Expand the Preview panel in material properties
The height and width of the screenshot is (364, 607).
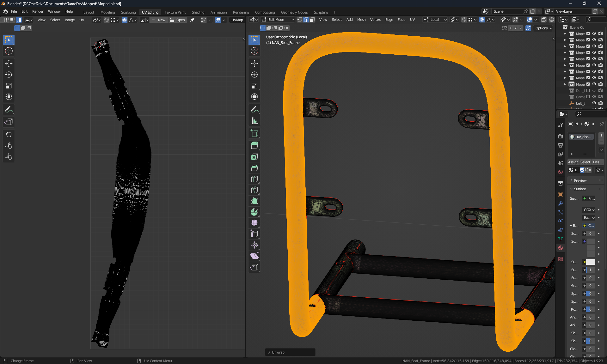[580, 180]
